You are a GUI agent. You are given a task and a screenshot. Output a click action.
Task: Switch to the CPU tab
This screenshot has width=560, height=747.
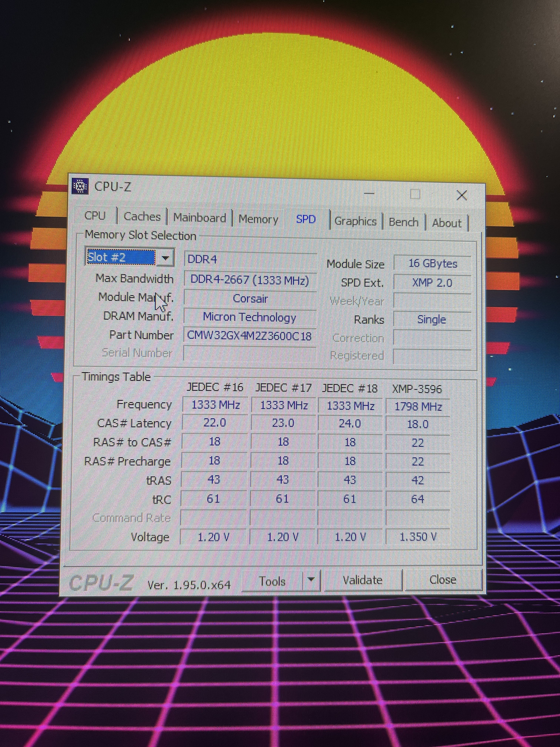(x=95, y=215)
